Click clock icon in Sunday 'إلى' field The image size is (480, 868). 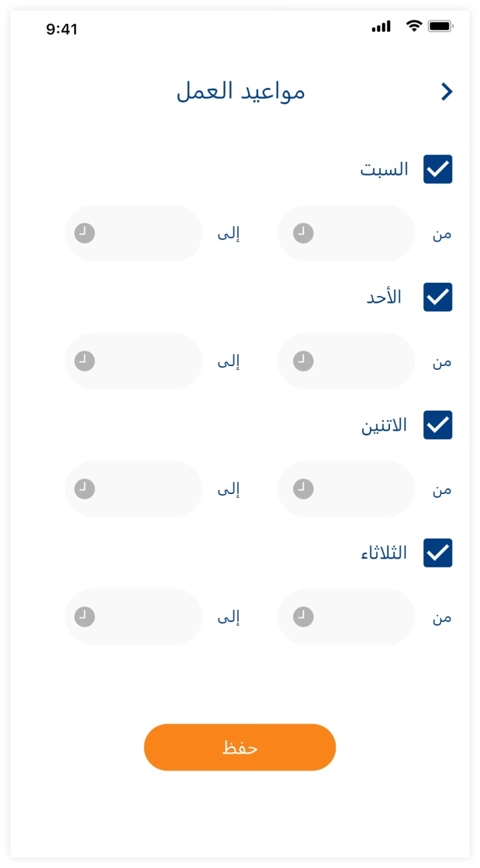(x=85, y=361)
